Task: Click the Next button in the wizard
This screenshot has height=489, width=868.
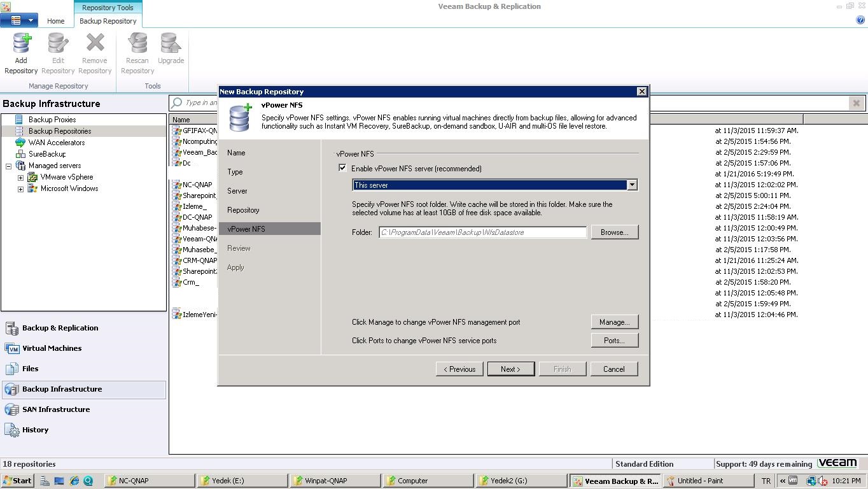Action: point(510,369)
